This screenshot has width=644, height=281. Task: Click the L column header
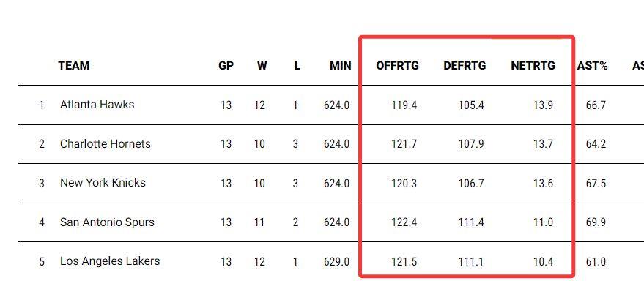pos(297,66)
